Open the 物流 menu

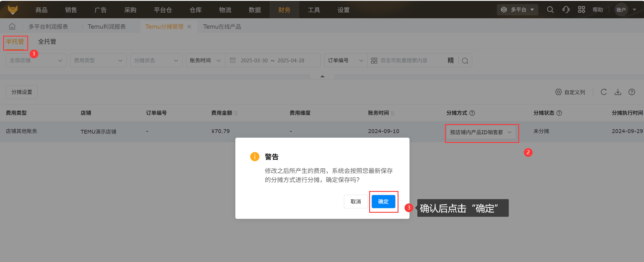coord(225,10)
